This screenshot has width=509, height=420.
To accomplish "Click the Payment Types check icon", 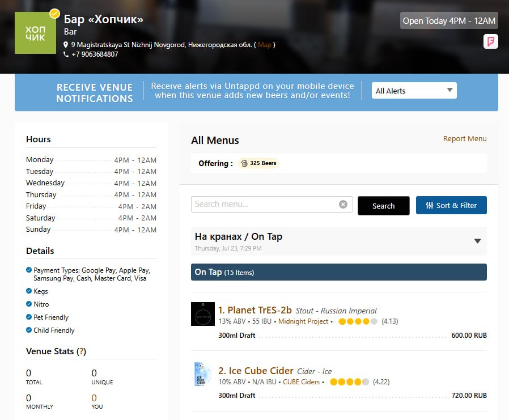I will click(x=29, y=270).
